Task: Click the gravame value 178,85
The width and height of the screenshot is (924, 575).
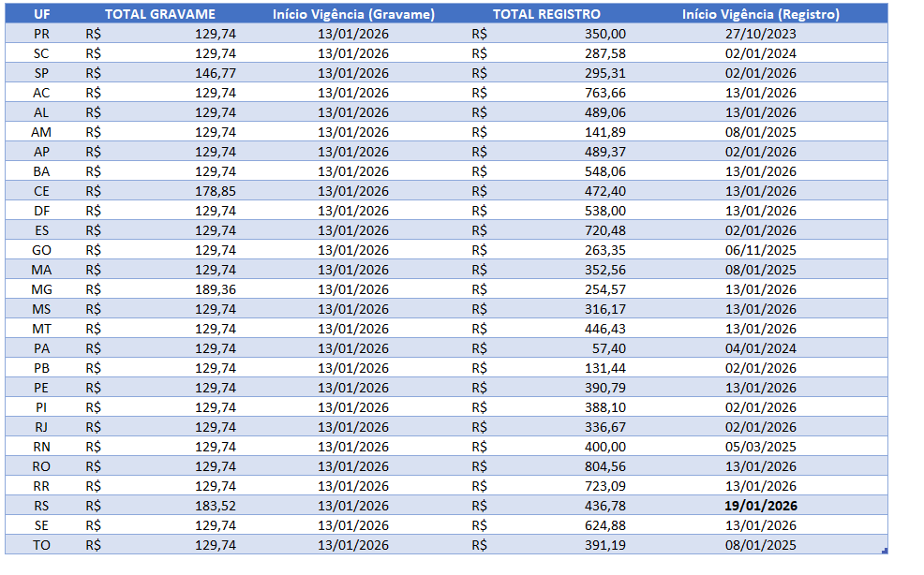Action: click(x=216, y=191)
